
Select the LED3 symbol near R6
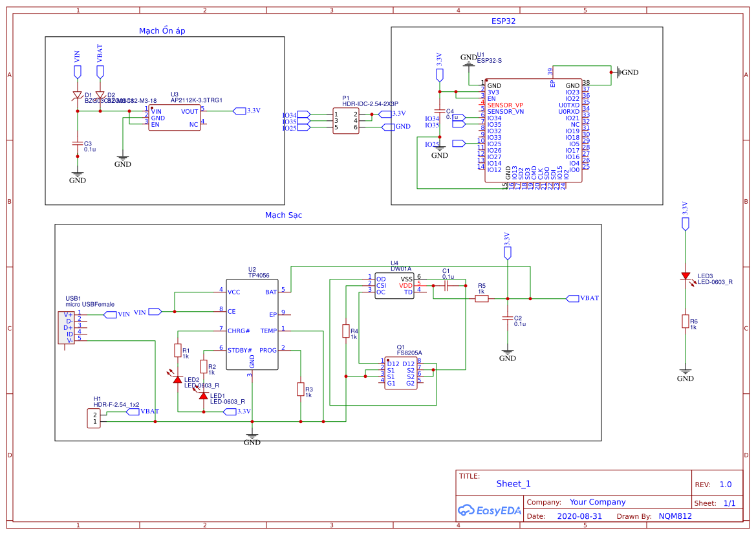click(x=685, y=276)
